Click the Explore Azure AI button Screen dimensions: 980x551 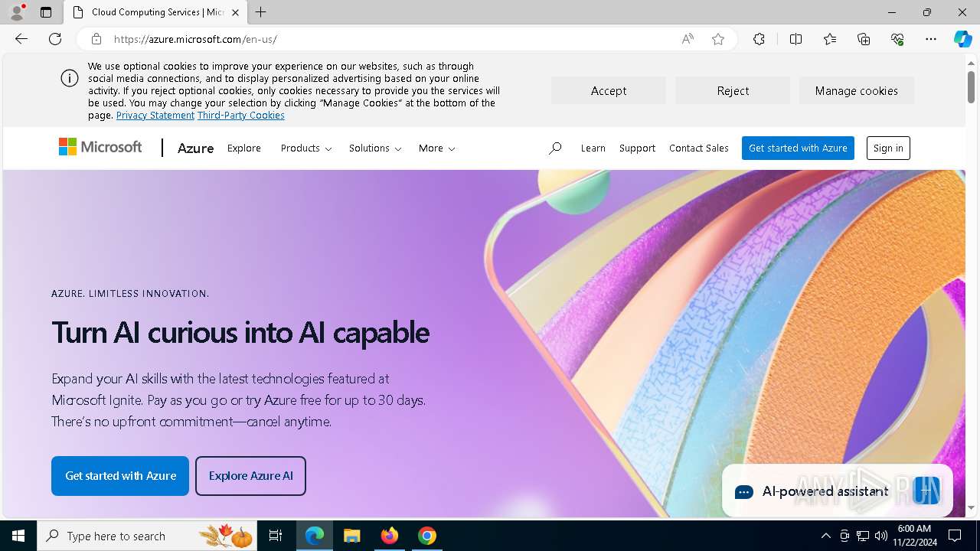click(x=250, y=476)
